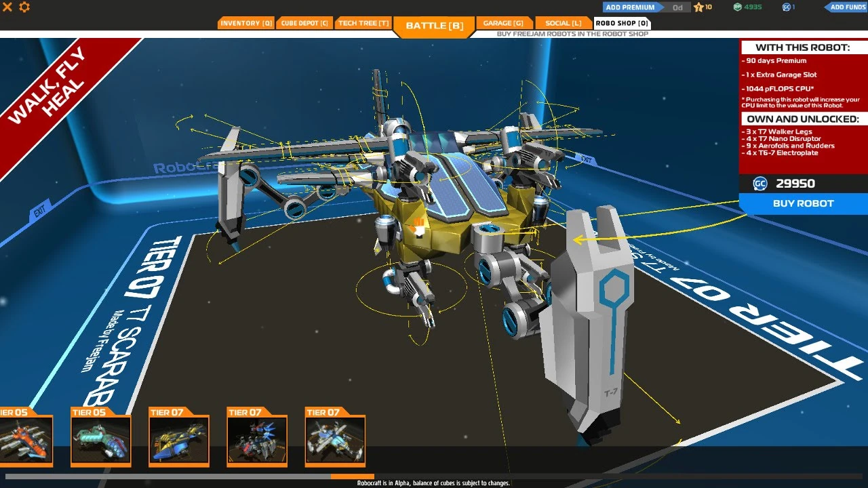Open the Social tab
Viewport: 868px width, 488px height.
tap(563, 23)
